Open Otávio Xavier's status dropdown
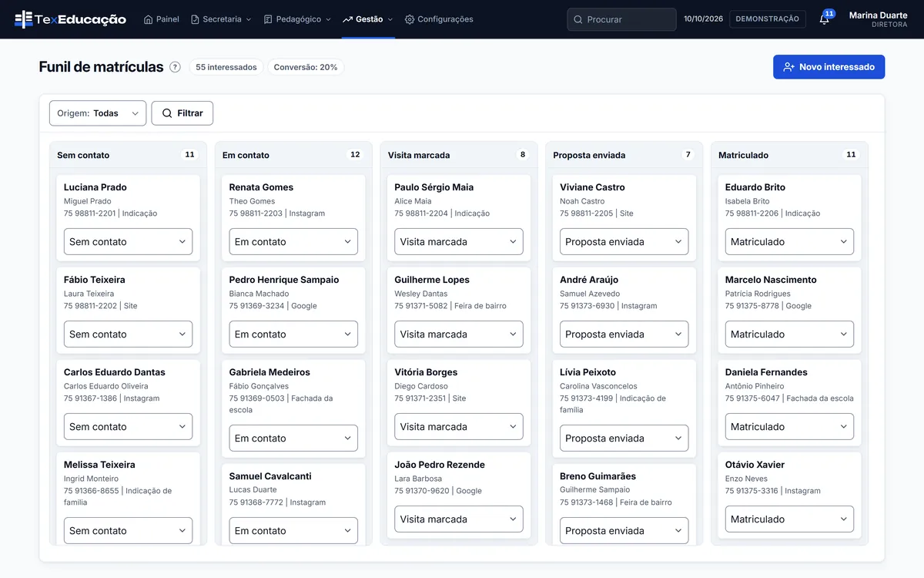This screenshot has height=578, width=924. [x=789, y=519]
